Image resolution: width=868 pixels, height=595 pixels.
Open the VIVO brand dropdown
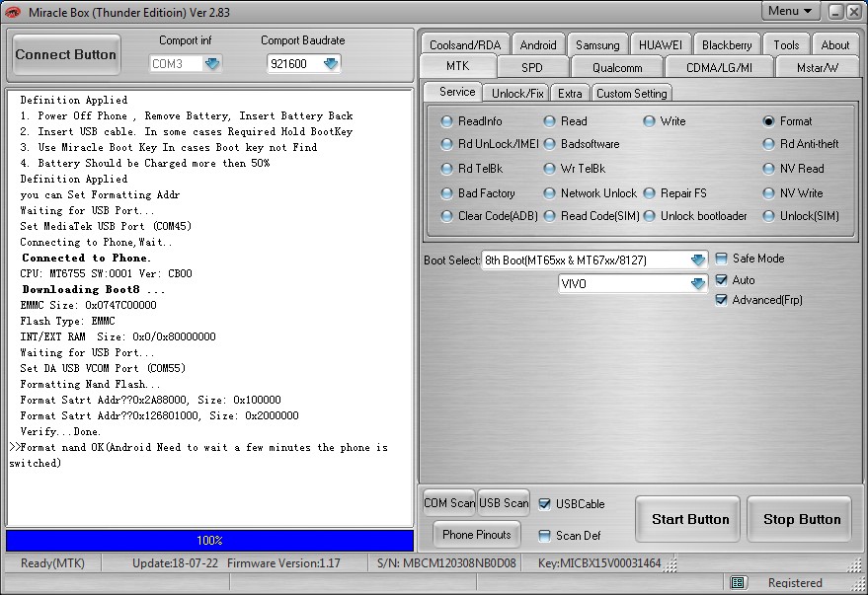pyautogui.click(x=698, y=283)
